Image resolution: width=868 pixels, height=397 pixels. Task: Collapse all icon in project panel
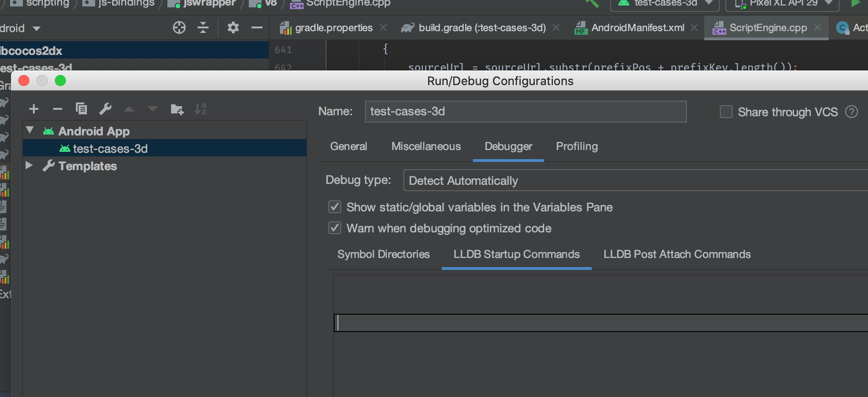(x=203, y=28)
